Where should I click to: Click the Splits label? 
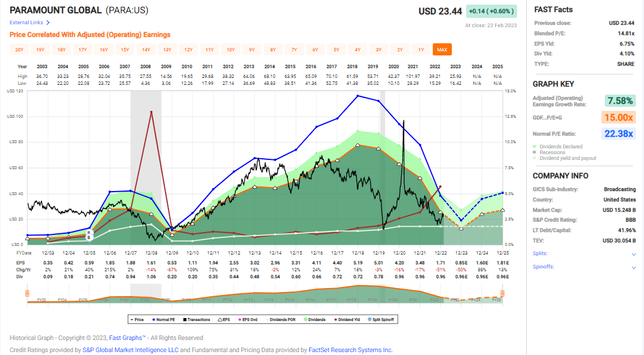(x=540, y=253)
